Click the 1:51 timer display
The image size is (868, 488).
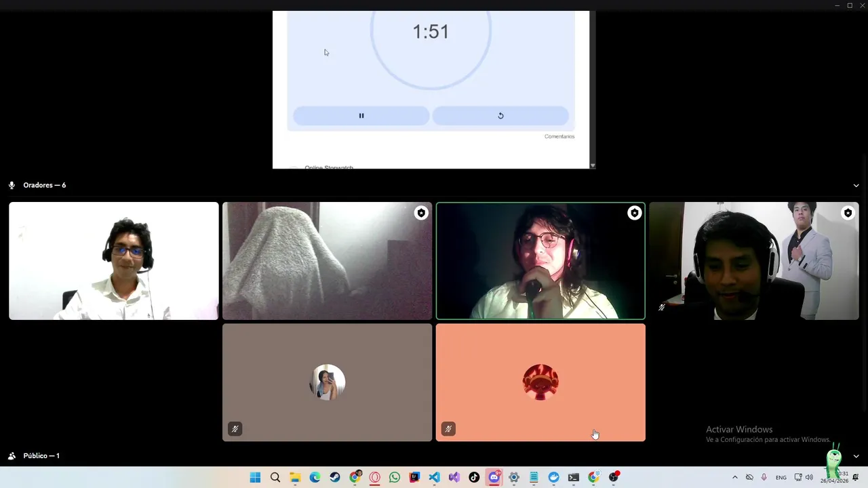coord(431,31)
